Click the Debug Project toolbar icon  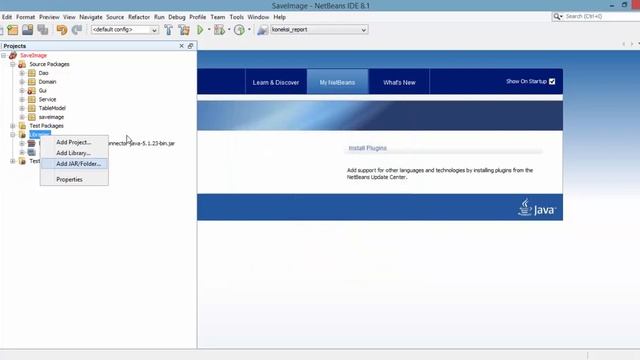pyautogui.click(x=219, y=30)
